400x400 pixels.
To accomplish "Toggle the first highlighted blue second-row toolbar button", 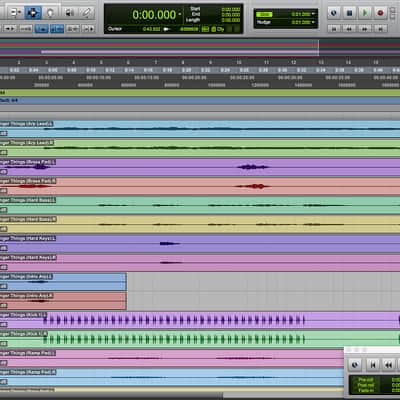I will 42,29.
